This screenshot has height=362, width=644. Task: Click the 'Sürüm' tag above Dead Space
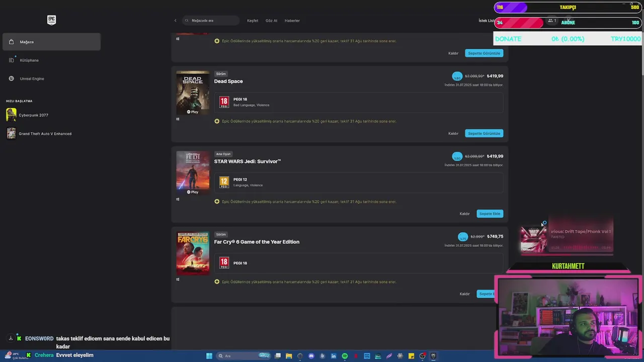221,74
